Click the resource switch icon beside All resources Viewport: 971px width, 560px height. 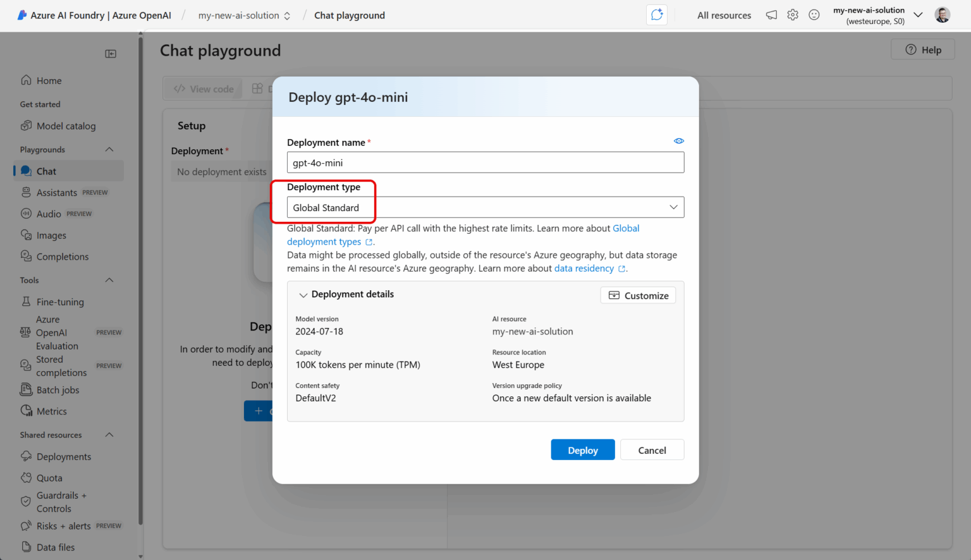click(656, 15)
